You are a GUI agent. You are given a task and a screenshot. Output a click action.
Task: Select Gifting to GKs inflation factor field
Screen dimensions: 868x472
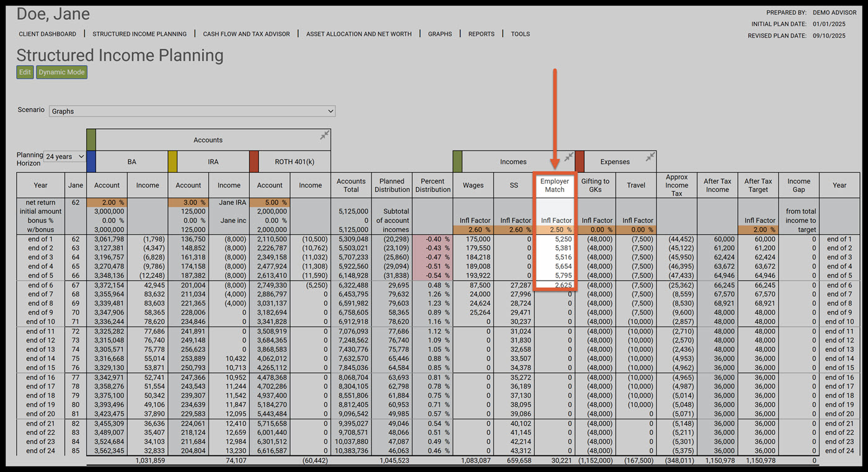tap(595, 230)
